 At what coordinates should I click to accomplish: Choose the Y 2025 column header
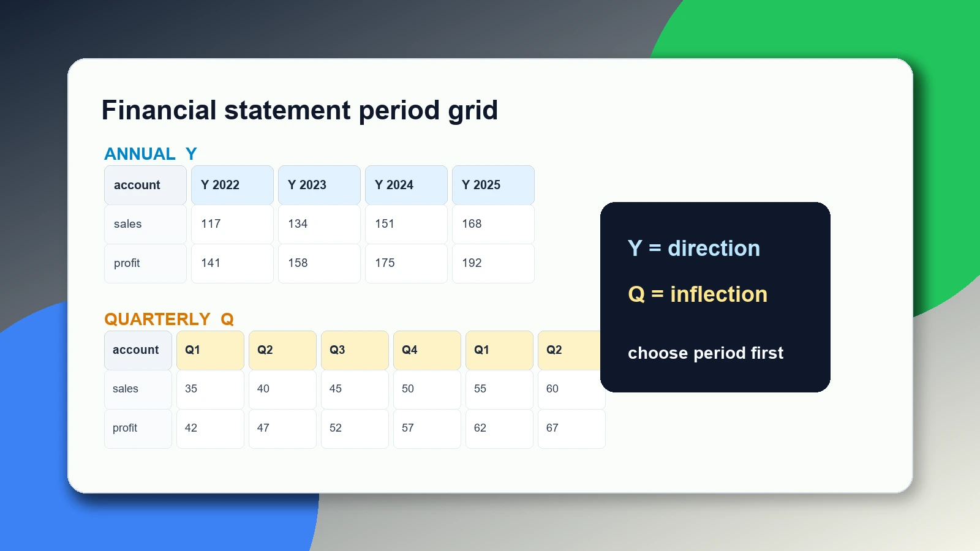493,185
